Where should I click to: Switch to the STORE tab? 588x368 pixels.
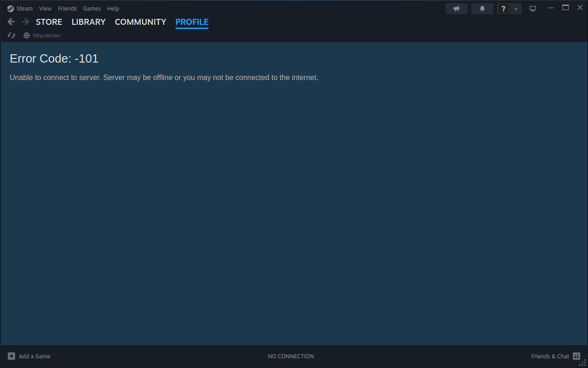click(x=49, y=22)
